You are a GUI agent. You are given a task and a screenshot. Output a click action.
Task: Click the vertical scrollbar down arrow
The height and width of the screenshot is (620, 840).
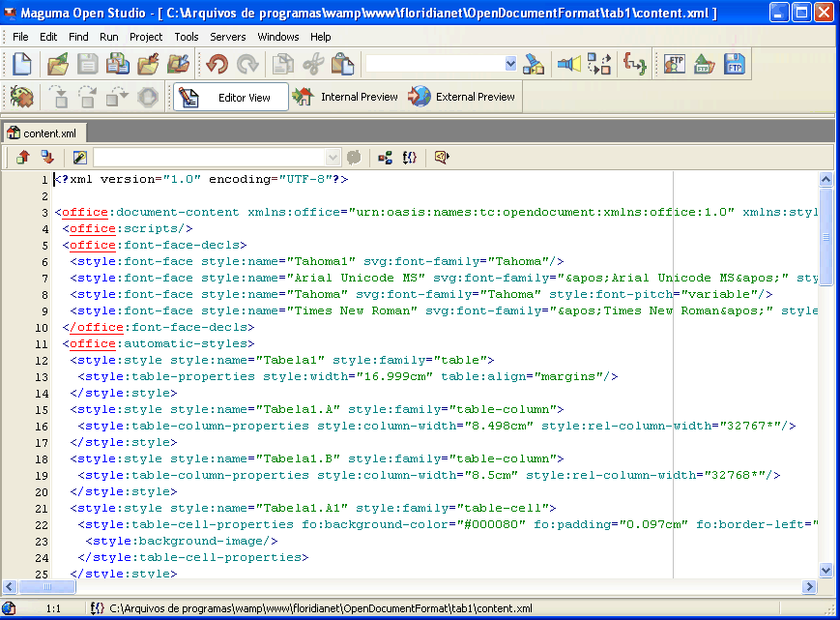pyautogui.click(x=826, y=570)
